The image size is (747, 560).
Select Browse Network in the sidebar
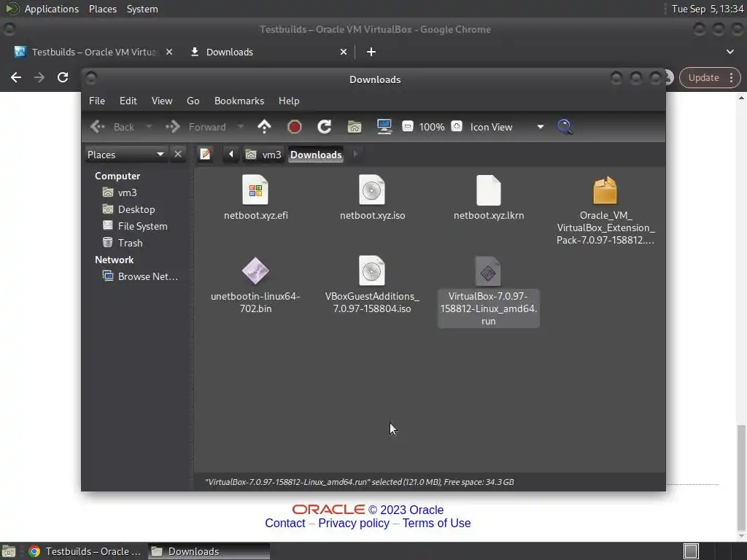[x=141, y=276]
